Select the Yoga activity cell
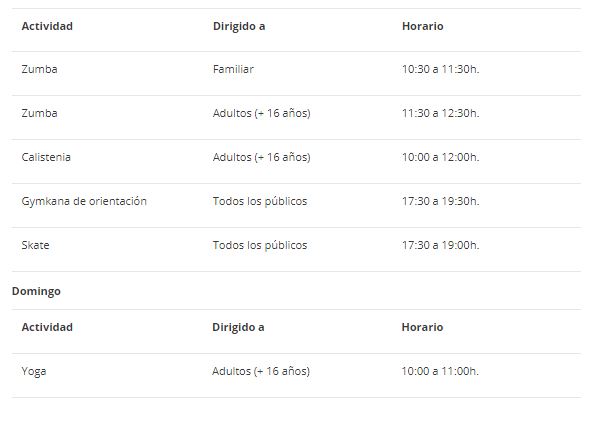 pos(34,371)
